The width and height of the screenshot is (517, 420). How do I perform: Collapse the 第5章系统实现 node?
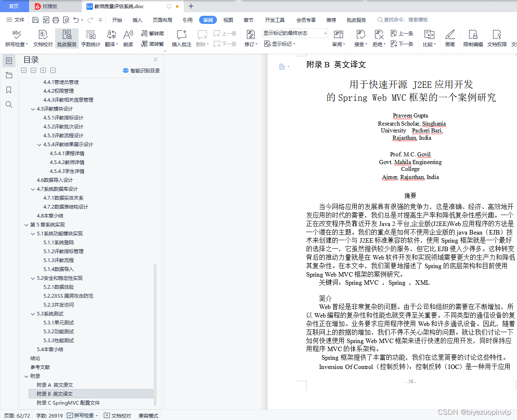[x=26, y=225]
